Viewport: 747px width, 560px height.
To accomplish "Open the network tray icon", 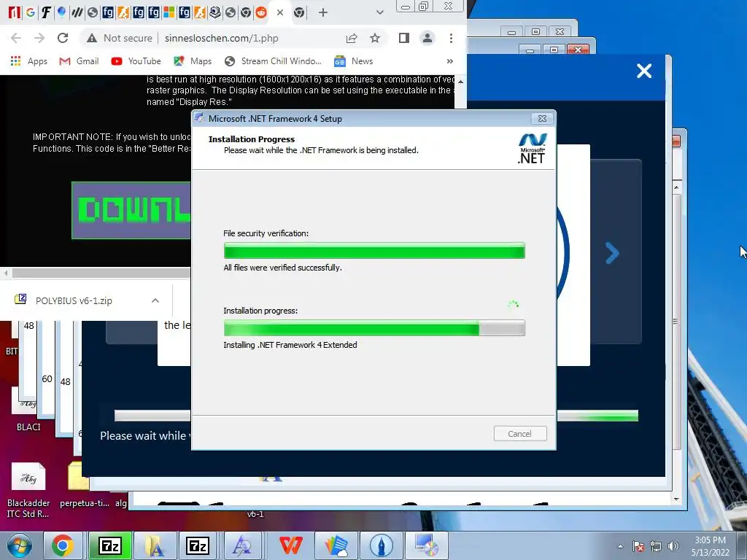I will click(656, 546).
